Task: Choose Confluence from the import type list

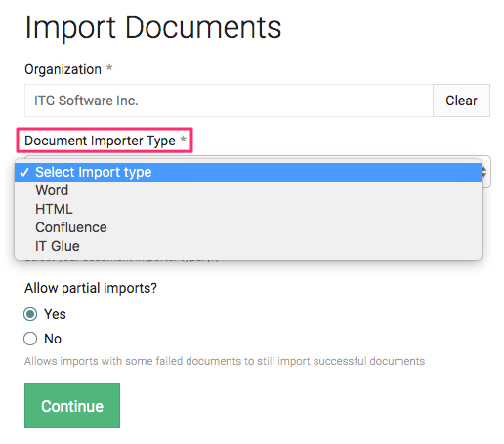Action: [248, 227]
